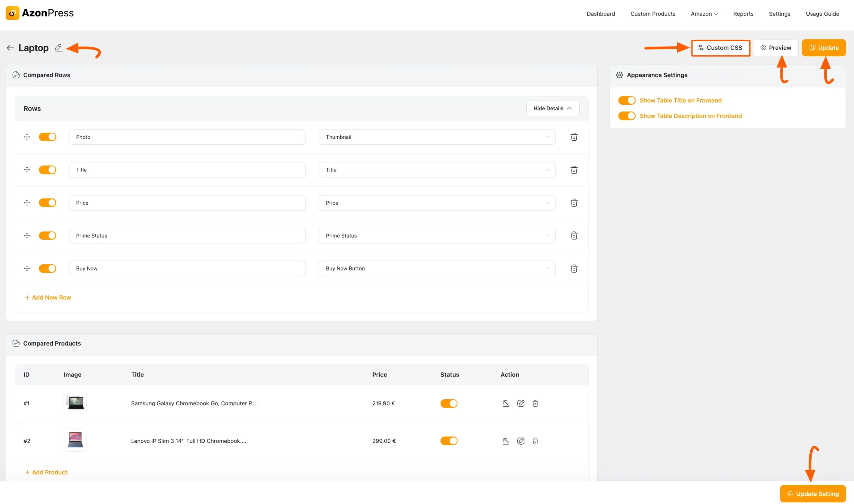Click Add New Row link
The width and height of the screenshot is (854, 504).
coord(48,298)
